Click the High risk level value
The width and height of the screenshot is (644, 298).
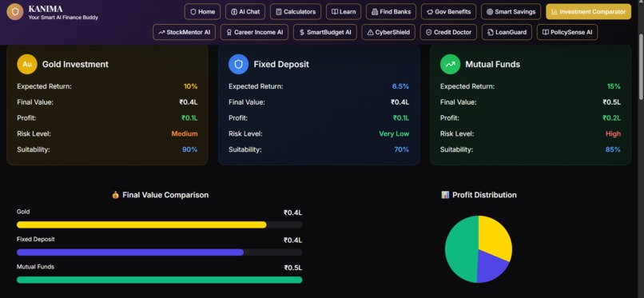coord(613,133)
